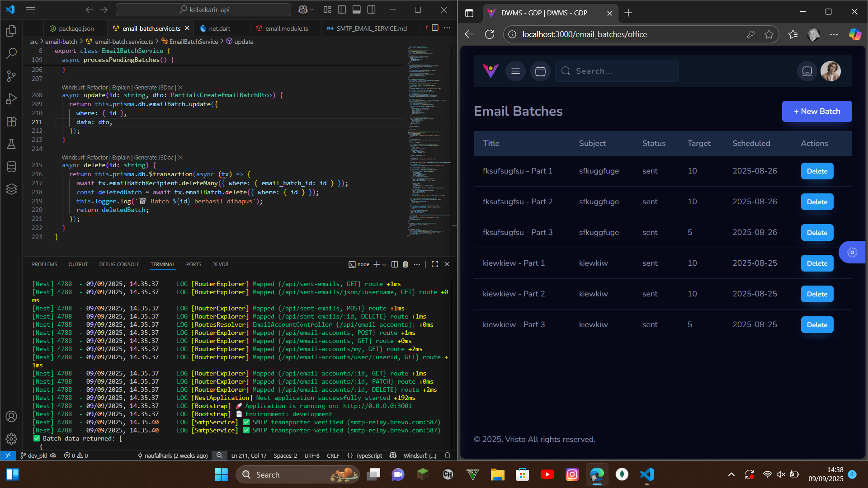Open Extensions view in activity bar
Image resolution: width=868 pixels, height=488 pixels.
[x=11, y=121]
